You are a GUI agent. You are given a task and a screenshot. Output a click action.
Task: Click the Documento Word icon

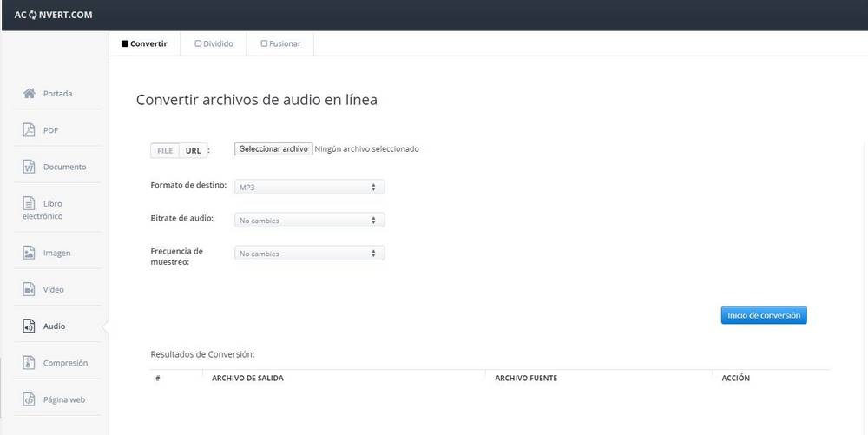[x=29, y=167]
